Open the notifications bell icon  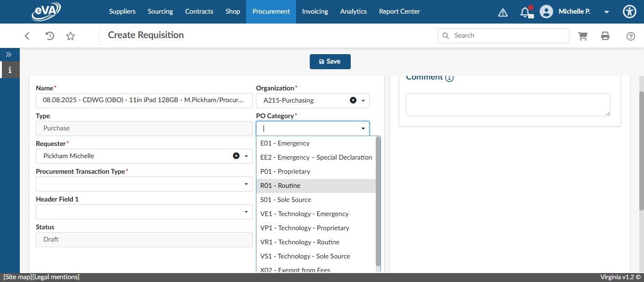click(525, 12)
